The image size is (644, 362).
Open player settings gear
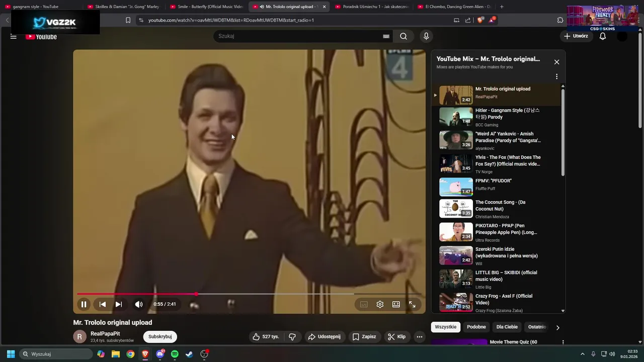tap(380, 304)
